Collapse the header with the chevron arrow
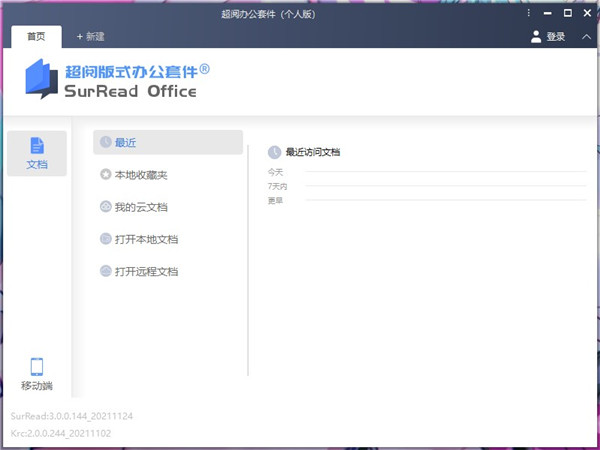The height and width of the screenshot is (450, 600). (x=586, y=37)
